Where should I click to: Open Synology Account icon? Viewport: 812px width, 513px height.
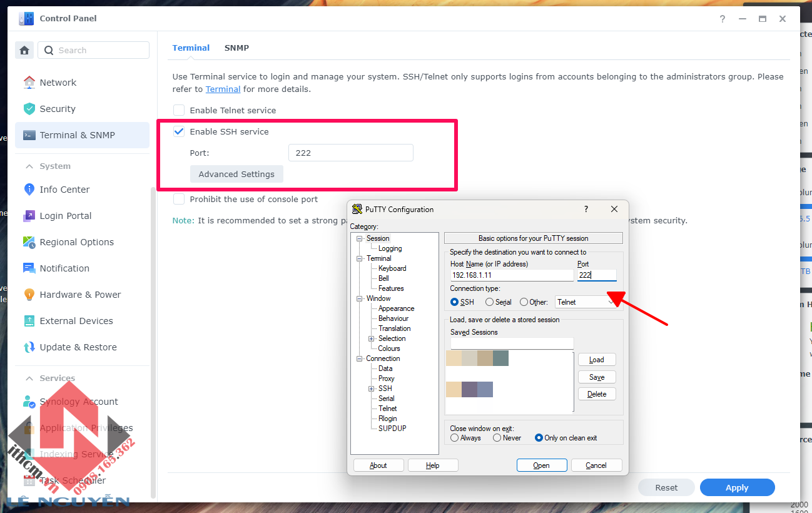pyautogui.click(x=29, y=402)
